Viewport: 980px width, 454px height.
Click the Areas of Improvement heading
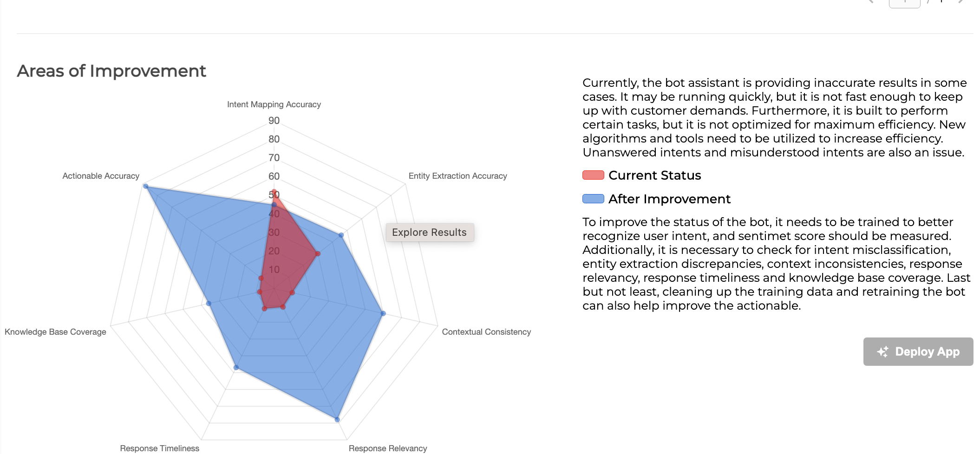(111, 71)
